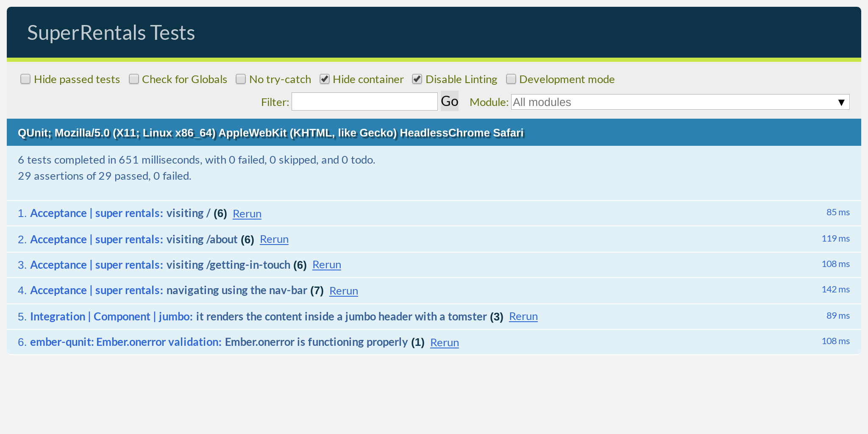Click the Development mode label text
The width and height of the screenshot is (868, 434).
pos(567,79)
